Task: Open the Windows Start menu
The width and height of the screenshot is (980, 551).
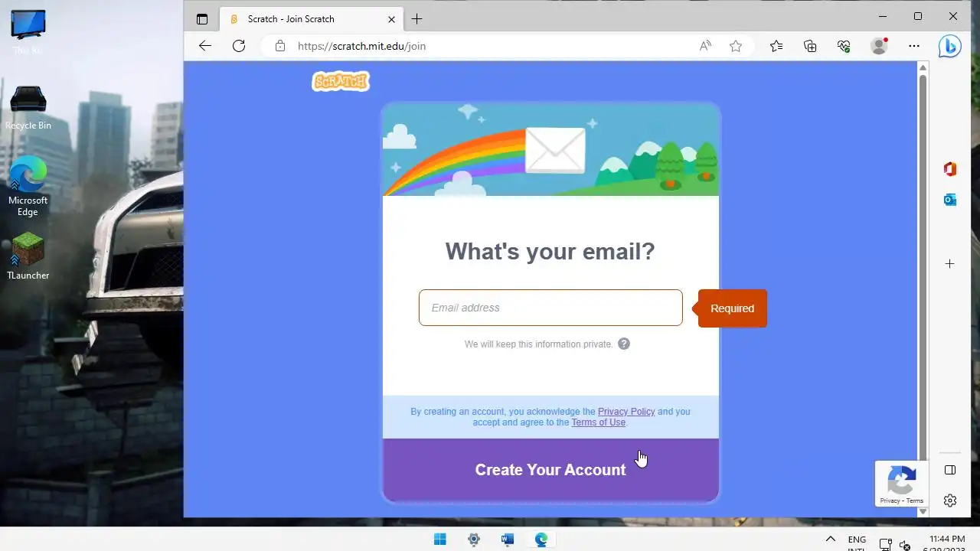Action: tap(440, 540)
